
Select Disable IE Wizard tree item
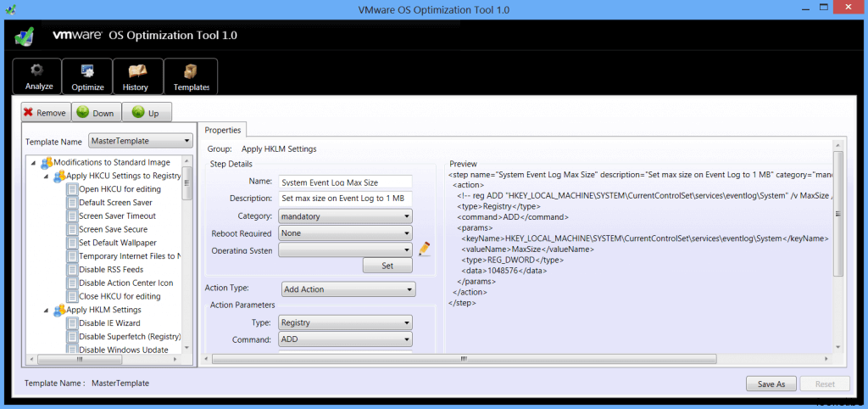(x=109, y=322)
